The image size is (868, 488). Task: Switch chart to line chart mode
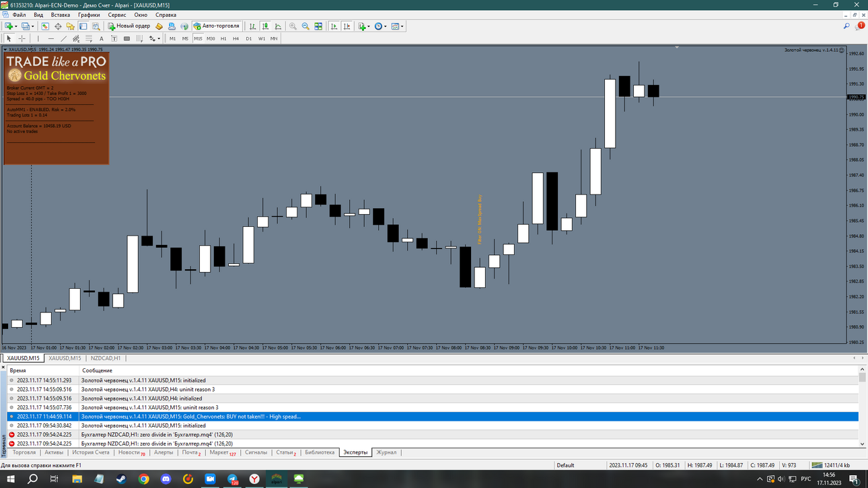click(278, 26)
